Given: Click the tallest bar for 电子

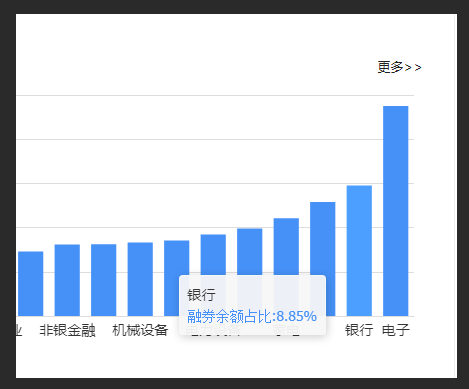Looking at the screenshot, I should pos(396,211).
